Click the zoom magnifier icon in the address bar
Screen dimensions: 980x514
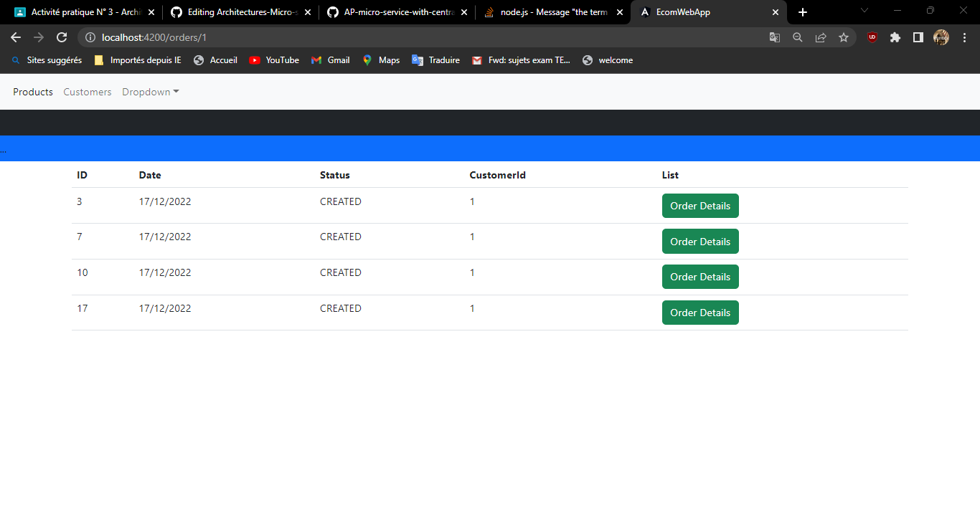pos(798,37)
